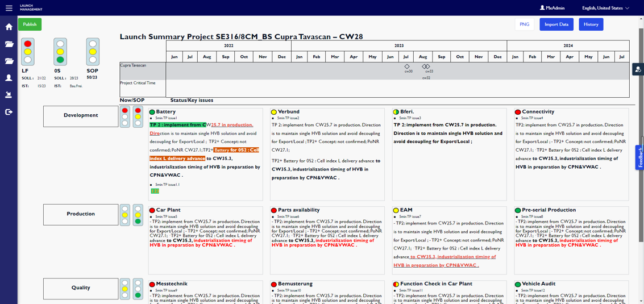Click the MxAdmin user icon
The height and width of the screenshot is (304, 644).
click(542, 7)
